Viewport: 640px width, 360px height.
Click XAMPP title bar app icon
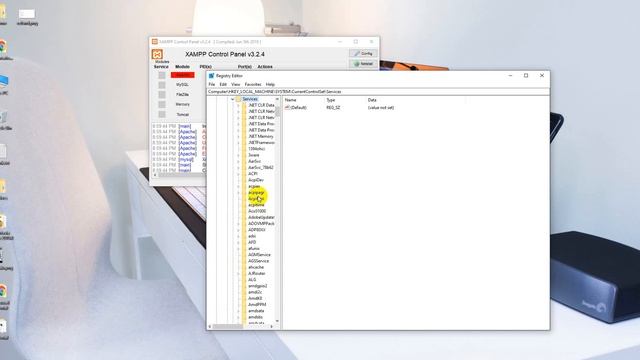click(x=155, y=42)
